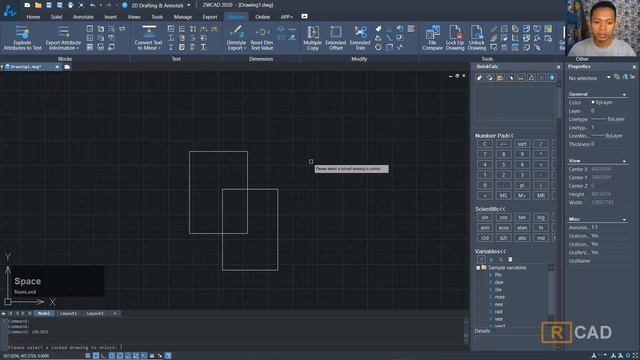Select the 'Phi' variable in the list
Screen dimensions: 640x360
point(498,275)
